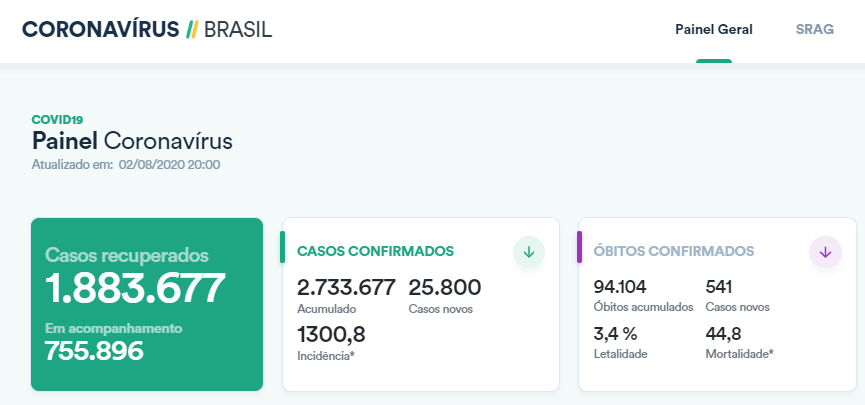Select the Casos recuperados green card
The image size is (865, 405).
click(147, 304)
